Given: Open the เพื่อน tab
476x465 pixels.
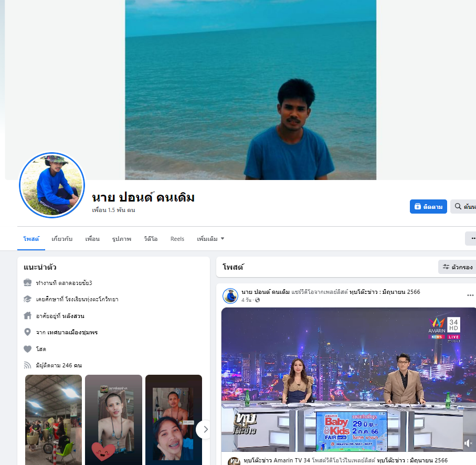Looking at the screenshot, I should tap(92, 239).
